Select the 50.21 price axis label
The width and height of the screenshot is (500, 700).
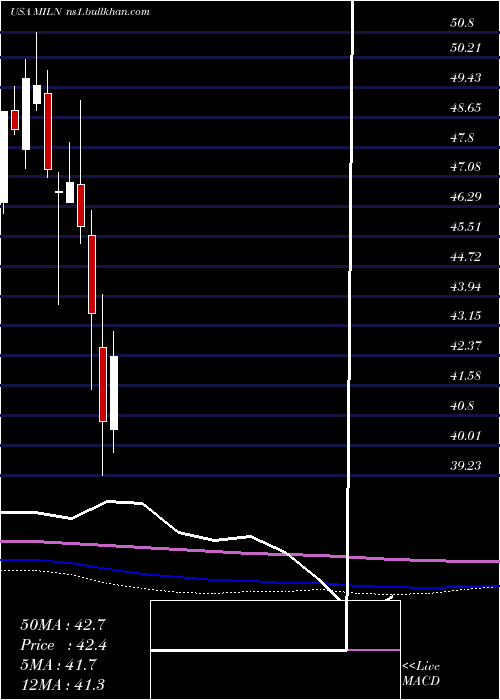tap(466, 47)
